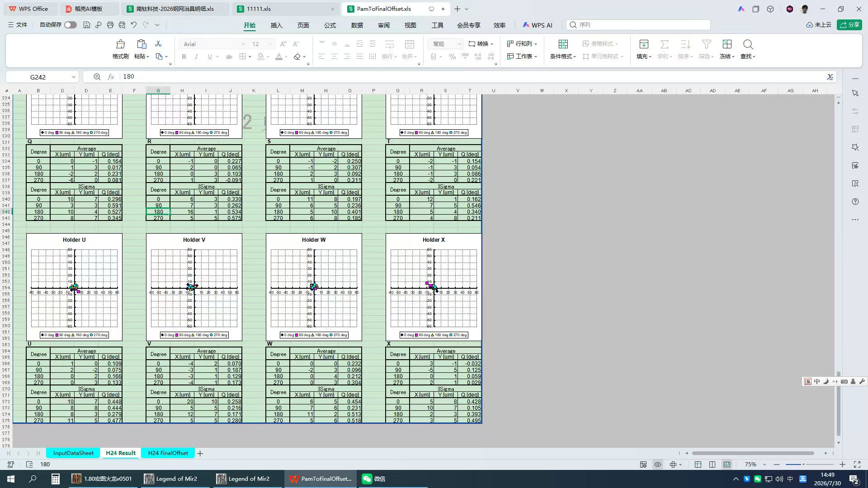Viewport: 868px width, 488px height.
Task: Switch to page layout view icon
Action: pyautogui.click(x=712, y=465)
